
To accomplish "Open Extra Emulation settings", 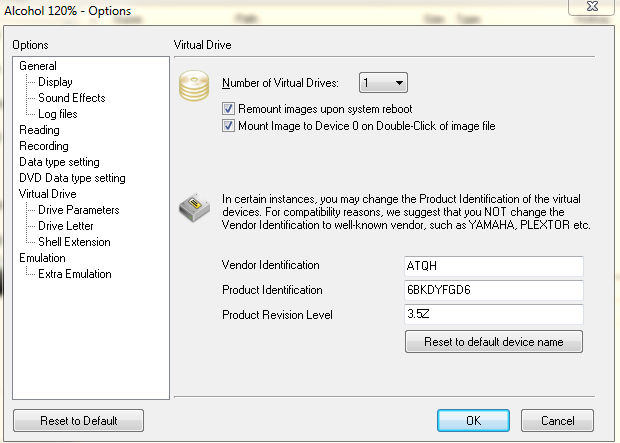I will coord(75,274).
